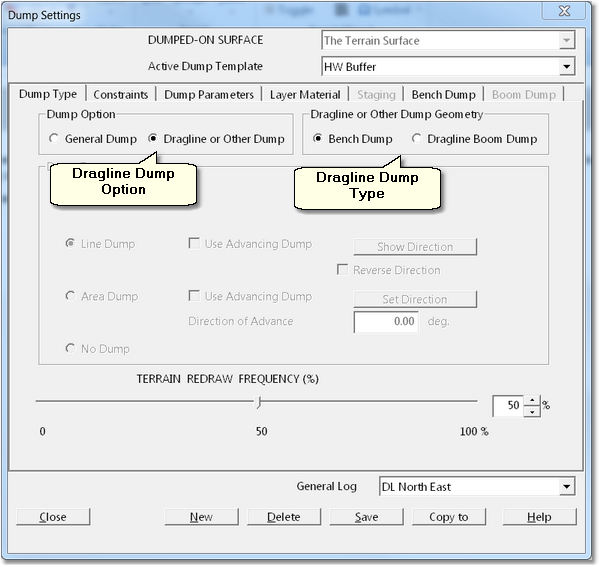Click the Set Direction button
This screenshot has width=599, height=567.
pyautogui.click(x=415, y=299)
